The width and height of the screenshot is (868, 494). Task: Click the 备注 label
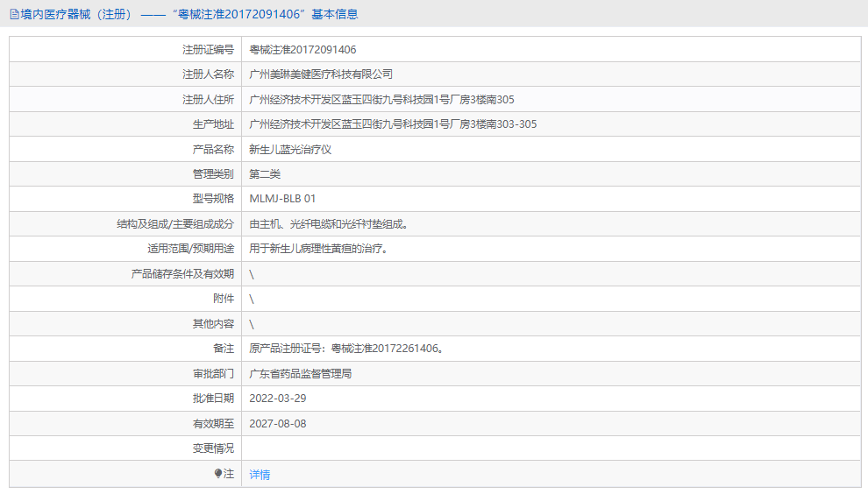tap(224, 349)
